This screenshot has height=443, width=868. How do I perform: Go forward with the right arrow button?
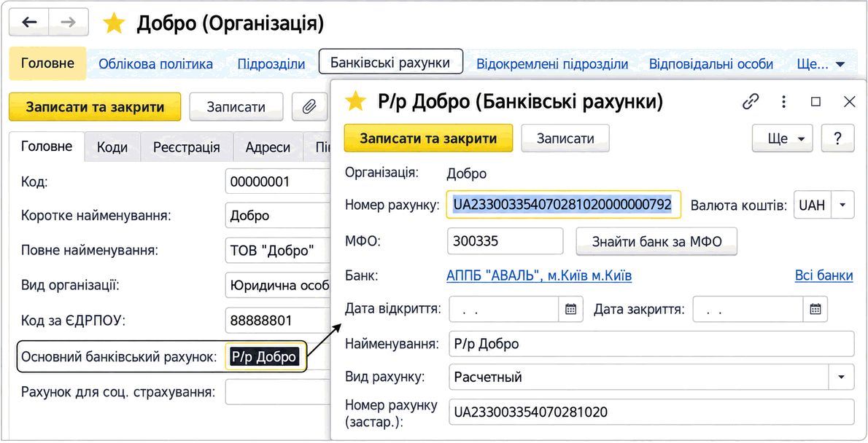68,22
